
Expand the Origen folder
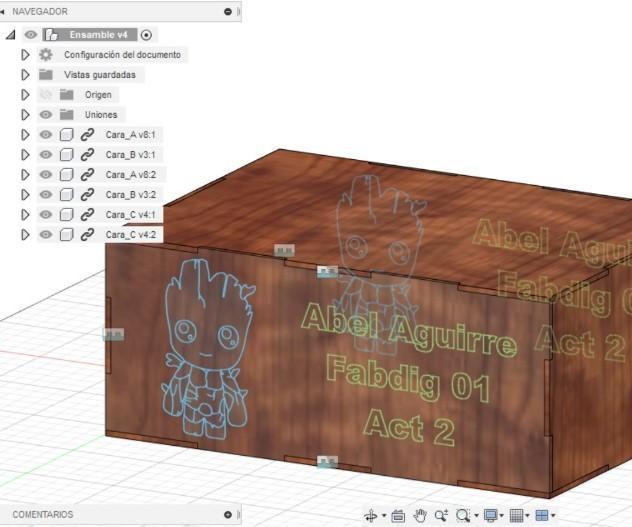point(25,95)
